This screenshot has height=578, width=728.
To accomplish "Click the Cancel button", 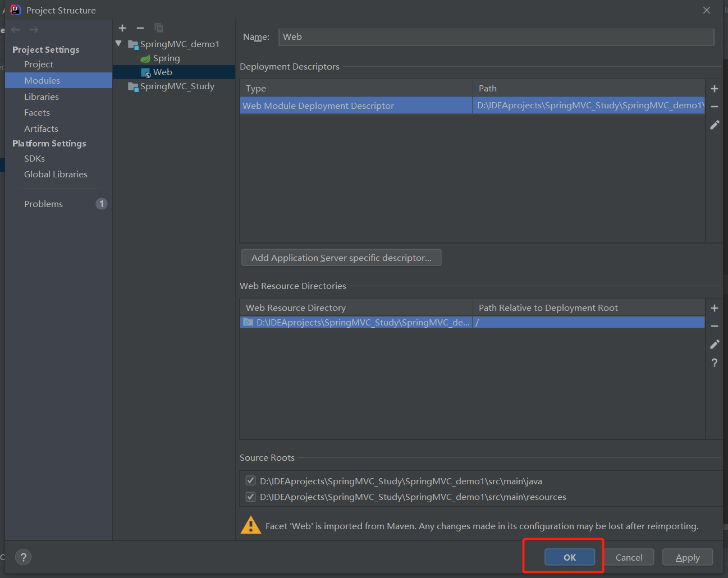I will (629, 557).
